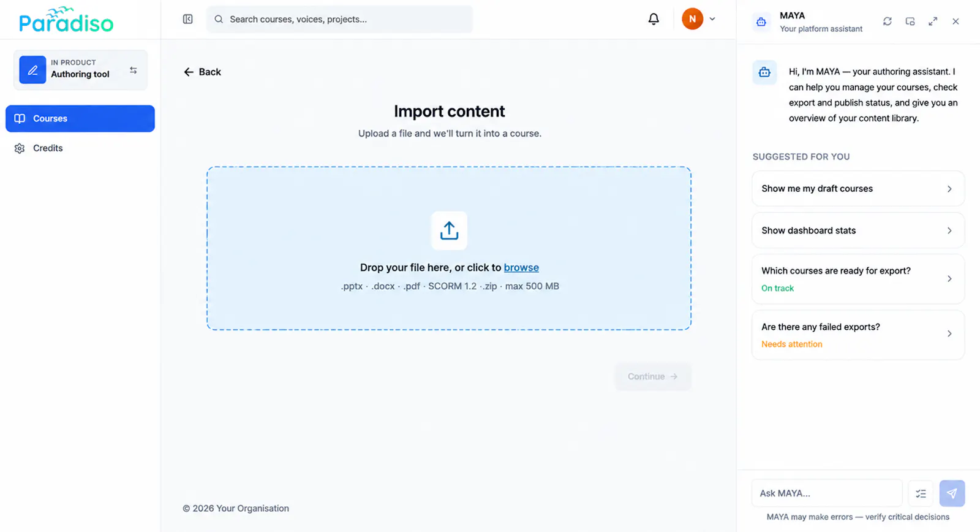
Task: Collapse the sidebar panel icon
Action: pyautogui.click(x=188, y=19)
